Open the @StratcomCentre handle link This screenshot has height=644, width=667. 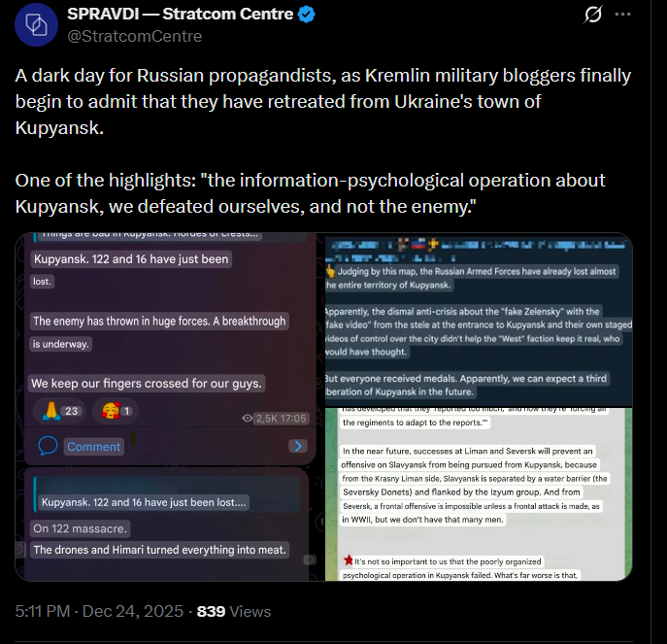pos(134,36)
